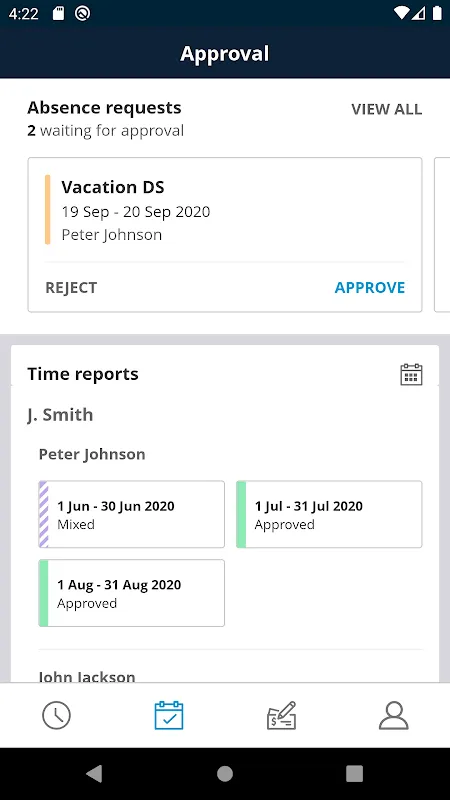Tap the Android back navigation button

coord(94,773)
